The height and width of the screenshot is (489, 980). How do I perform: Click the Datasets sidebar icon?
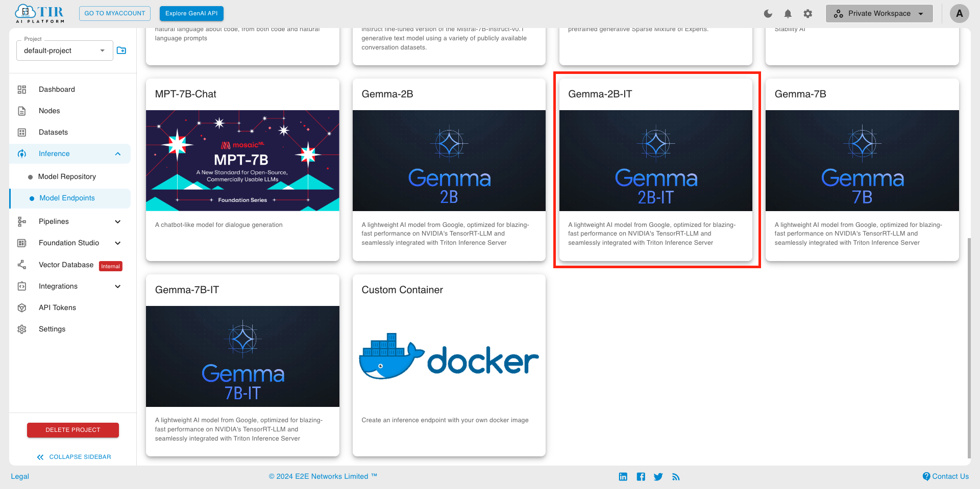(22, 133)
